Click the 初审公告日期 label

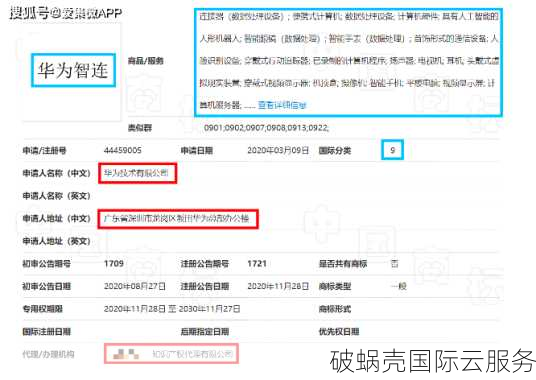coord(46,286)
